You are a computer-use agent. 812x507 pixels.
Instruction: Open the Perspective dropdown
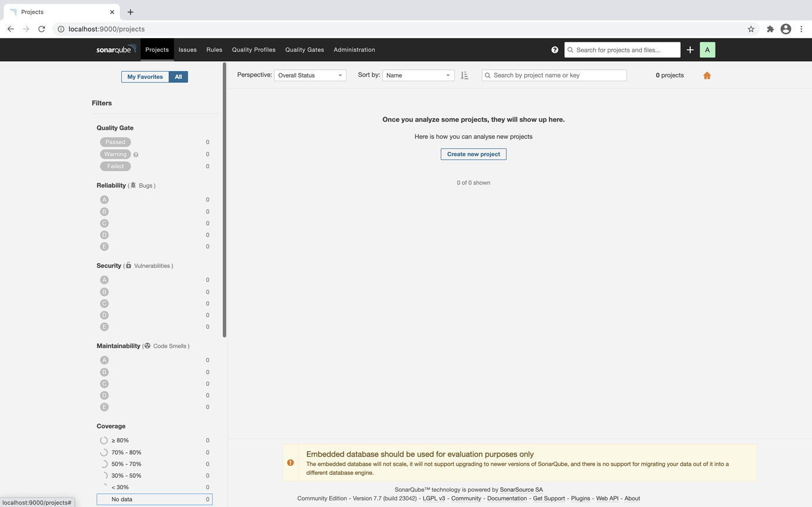tap(310, 75)
